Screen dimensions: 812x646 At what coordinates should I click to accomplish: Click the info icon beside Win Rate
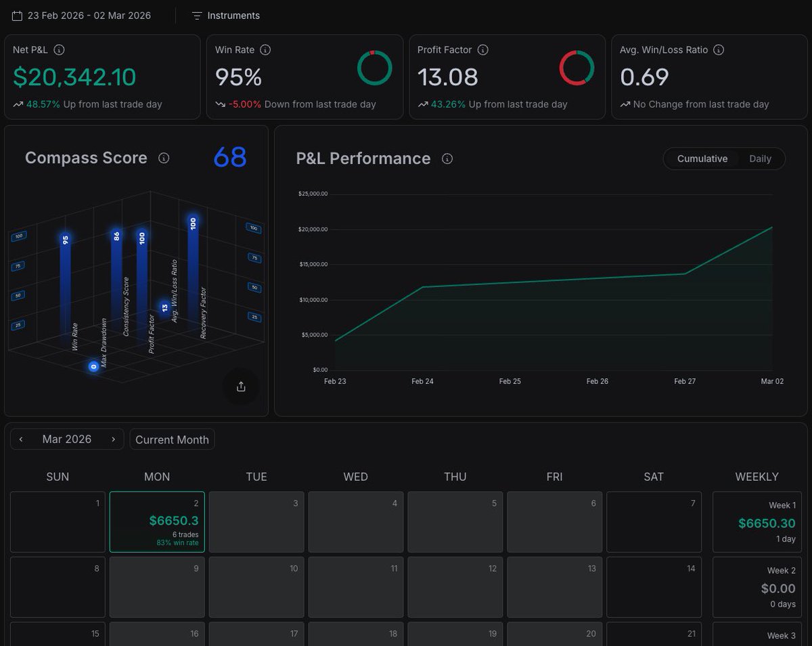pyautogui.click(x=265, y=49)
